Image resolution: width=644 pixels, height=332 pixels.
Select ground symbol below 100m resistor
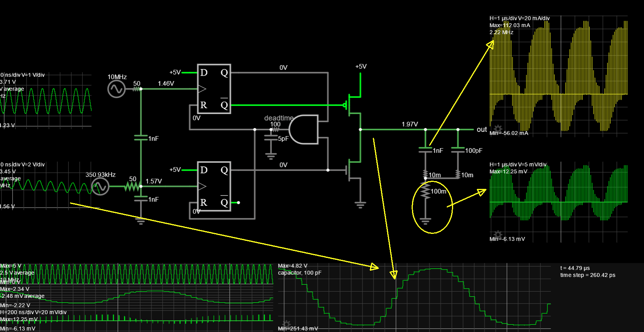pos(426,221)
